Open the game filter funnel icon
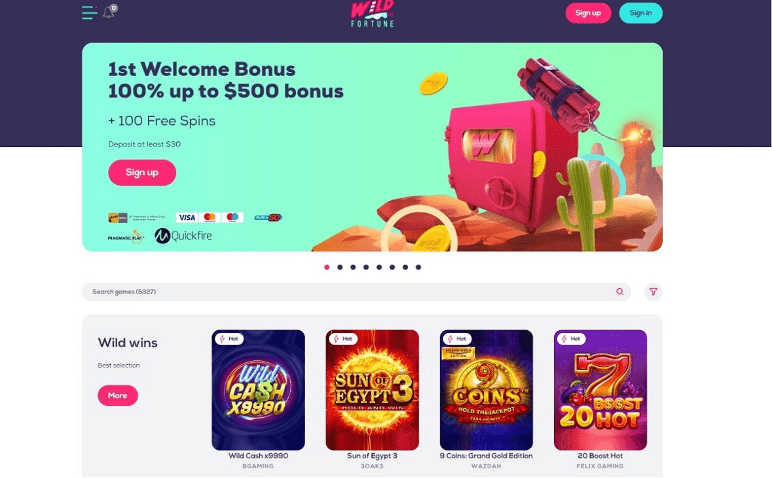Screen dimensions: 772x478 [x=653, y=292]
